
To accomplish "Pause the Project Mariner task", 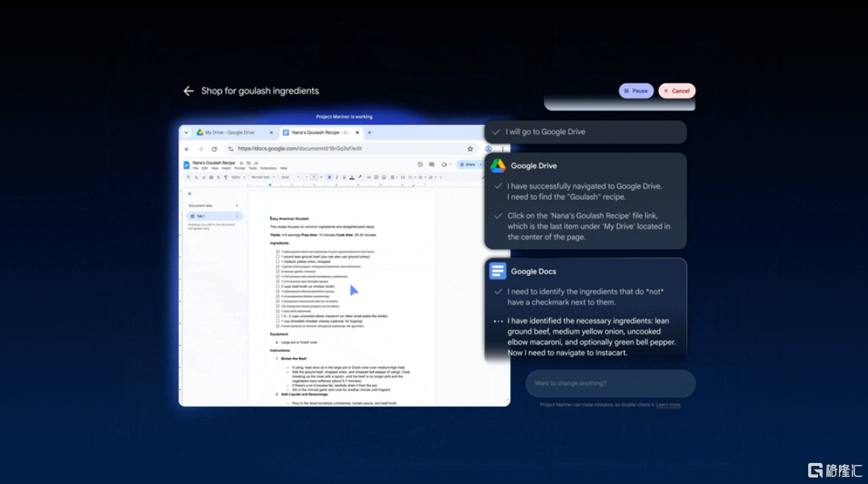I will click(x=636, y=90).
